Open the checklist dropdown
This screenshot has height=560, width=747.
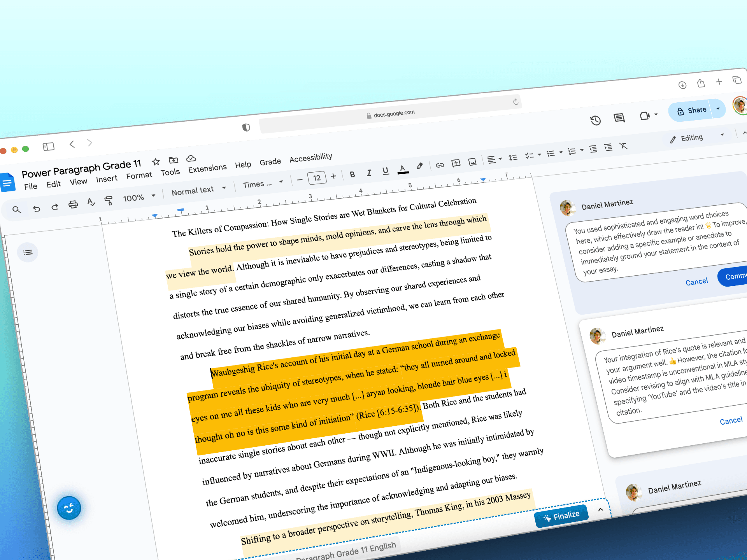pos(533,155)
